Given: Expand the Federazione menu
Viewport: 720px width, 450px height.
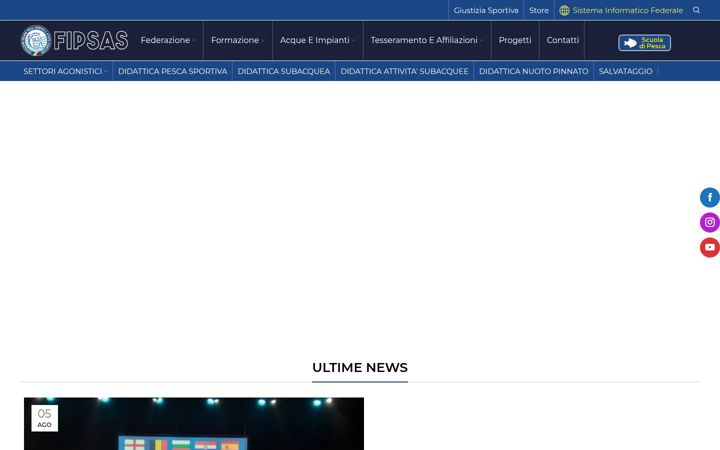Looking at the screenshot, I should 168,40.
